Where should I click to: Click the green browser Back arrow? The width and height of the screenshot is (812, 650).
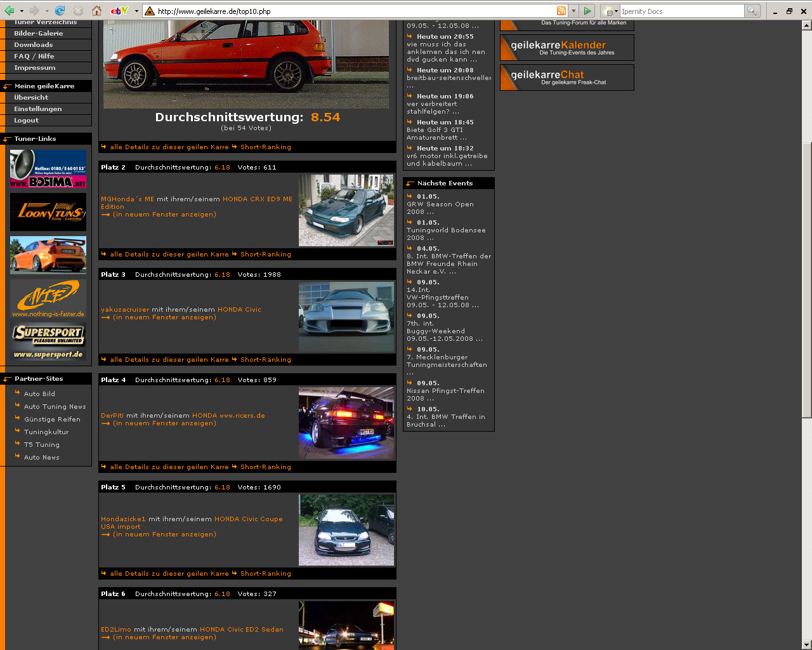pyautogui.click(x=10, y=11)
